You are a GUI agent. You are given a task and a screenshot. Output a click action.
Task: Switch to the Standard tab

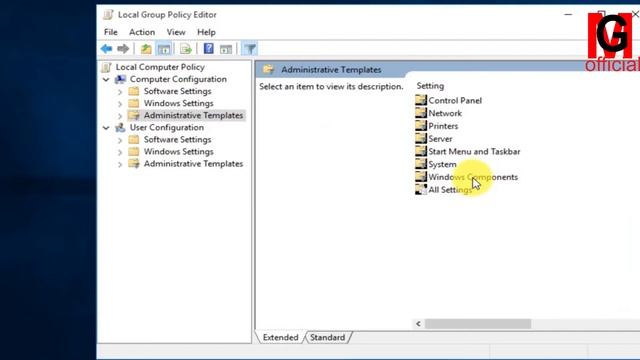(327, 338)
